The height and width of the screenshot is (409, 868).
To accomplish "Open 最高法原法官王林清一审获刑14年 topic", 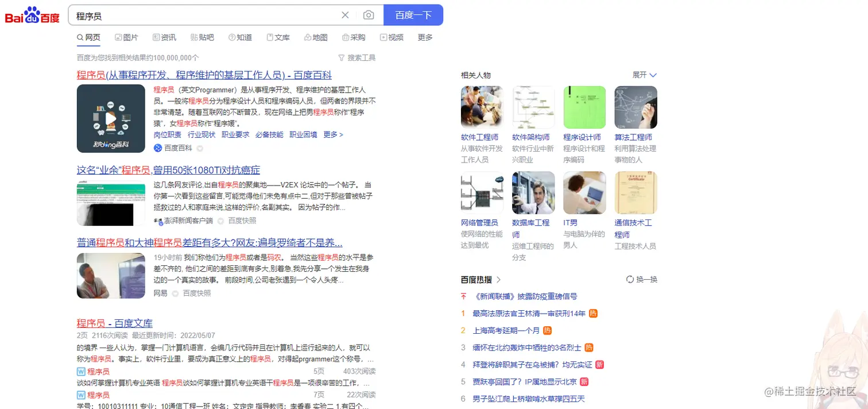I will (x=529, y=314).
